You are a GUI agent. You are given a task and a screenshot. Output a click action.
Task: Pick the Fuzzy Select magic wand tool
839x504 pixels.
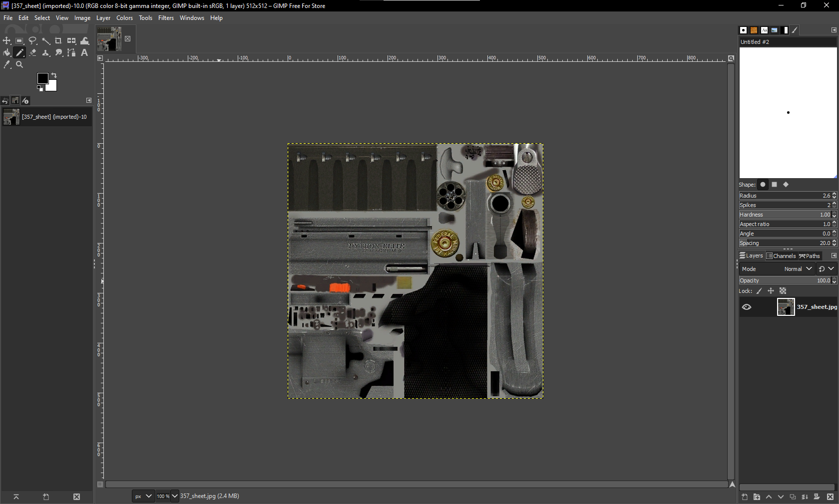(46, 41)
